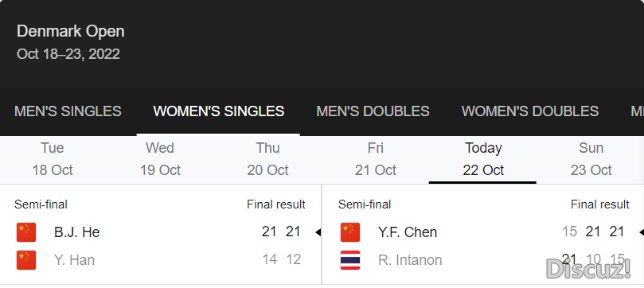Click China flag next to B.J. He

26,232
